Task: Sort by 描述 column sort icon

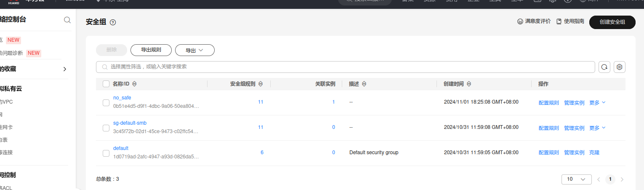Action: coord(364,84)
